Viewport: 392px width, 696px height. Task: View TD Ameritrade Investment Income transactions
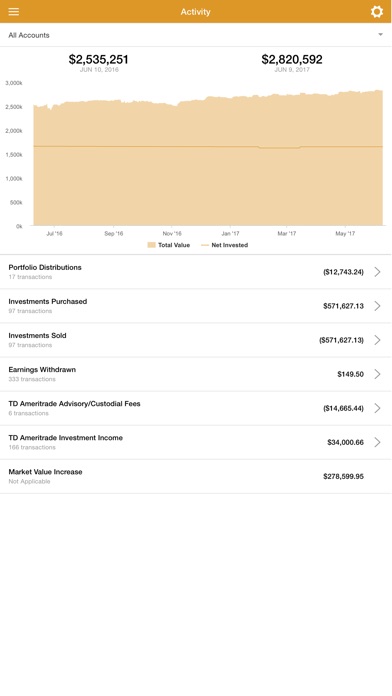(196, 442)
